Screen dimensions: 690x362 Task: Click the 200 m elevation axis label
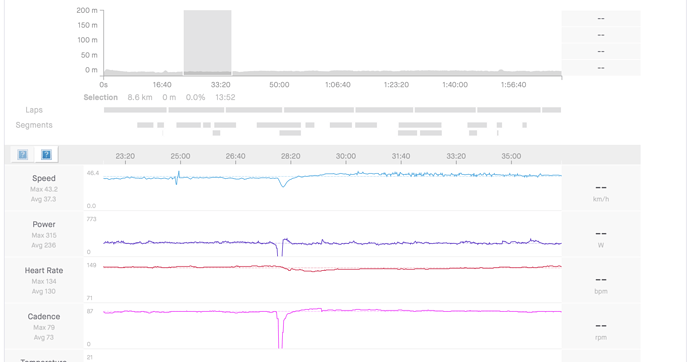pyautogui.click(x=87, y=10)
